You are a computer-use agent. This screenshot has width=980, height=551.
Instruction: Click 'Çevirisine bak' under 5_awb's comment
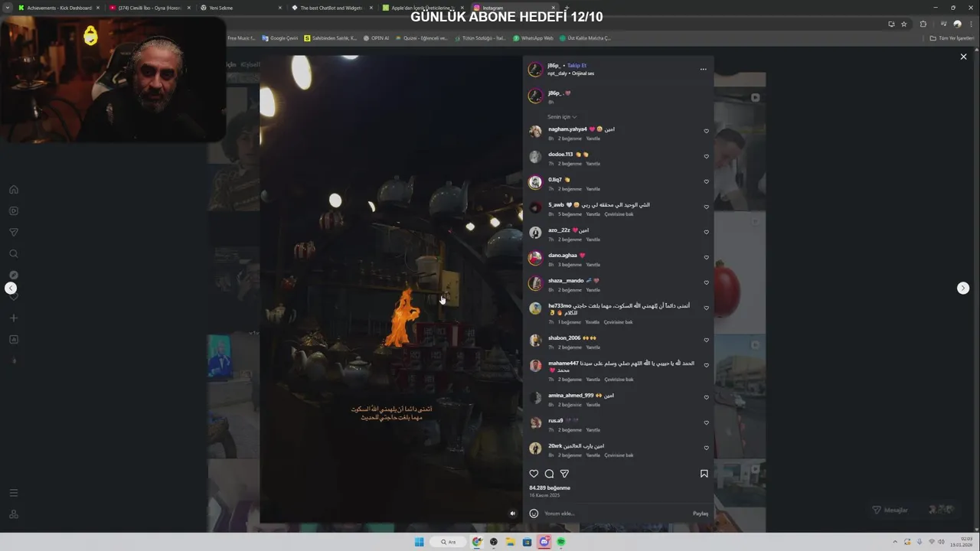pyautogui.click(x=619, y=214)
